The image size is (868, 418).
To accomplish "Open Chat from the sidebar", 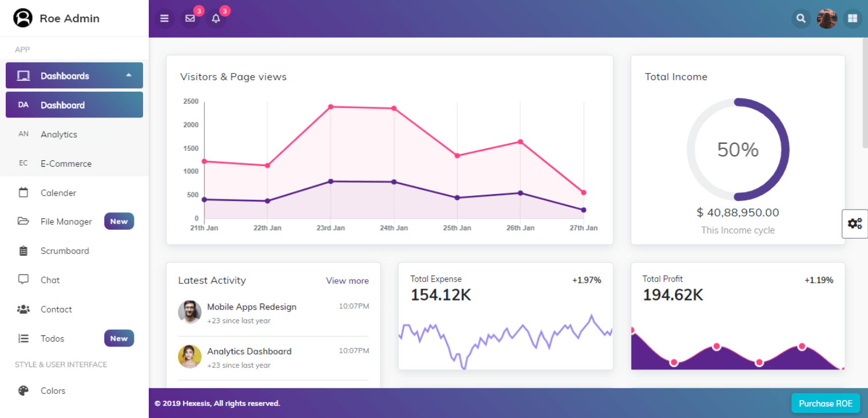I will tap(50, 280).
